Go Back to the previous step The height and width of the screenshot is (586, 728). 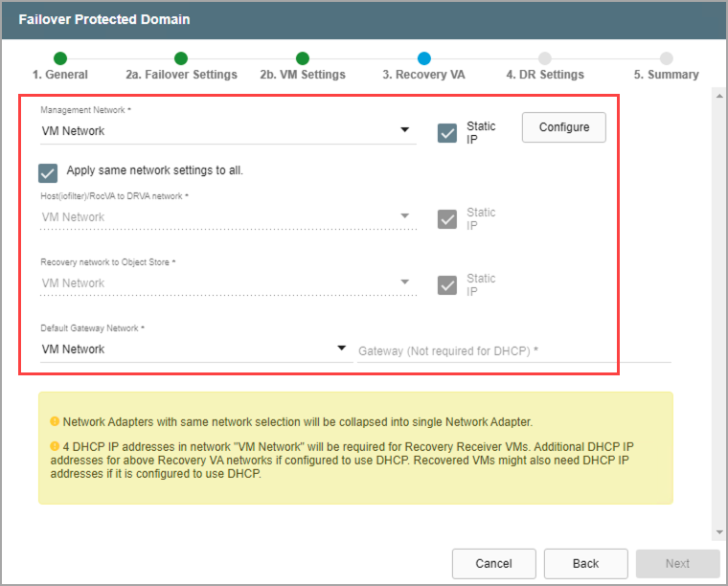coord(585,563)
